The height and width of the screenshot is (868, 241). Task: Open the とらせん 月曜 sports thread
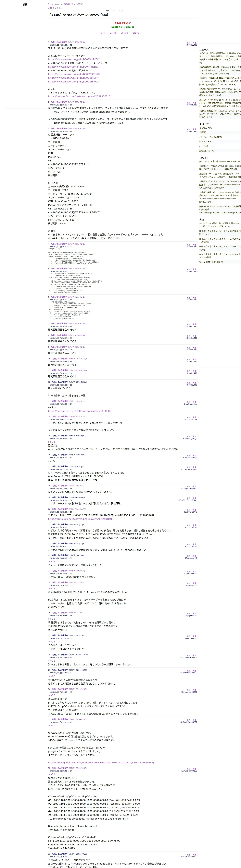(206, 128)
